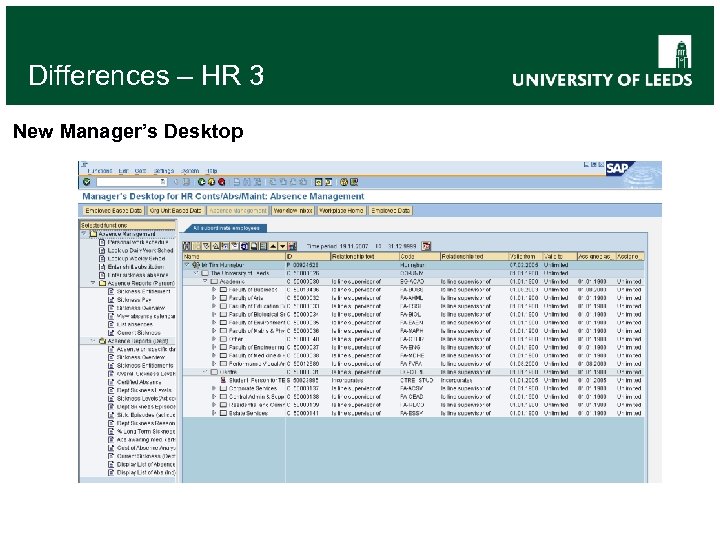Click the red Cancel icon

point(221,182)
